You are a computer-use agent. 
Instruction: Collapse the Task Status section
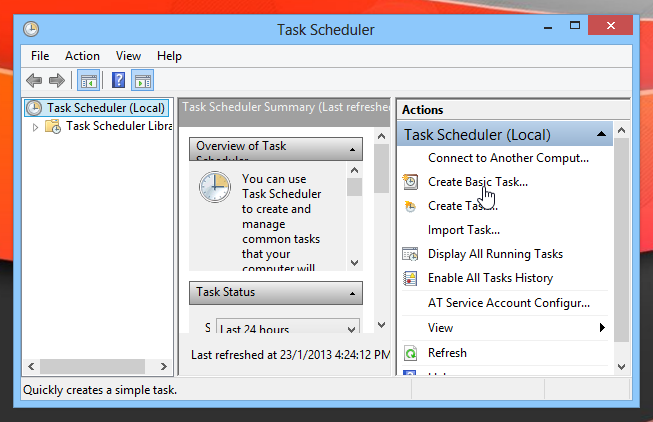point(354,293)
